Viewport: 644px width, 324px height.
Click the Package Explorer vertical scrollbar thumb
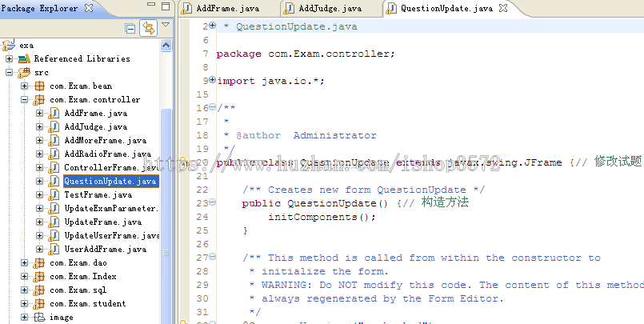(x=166, y=217)
